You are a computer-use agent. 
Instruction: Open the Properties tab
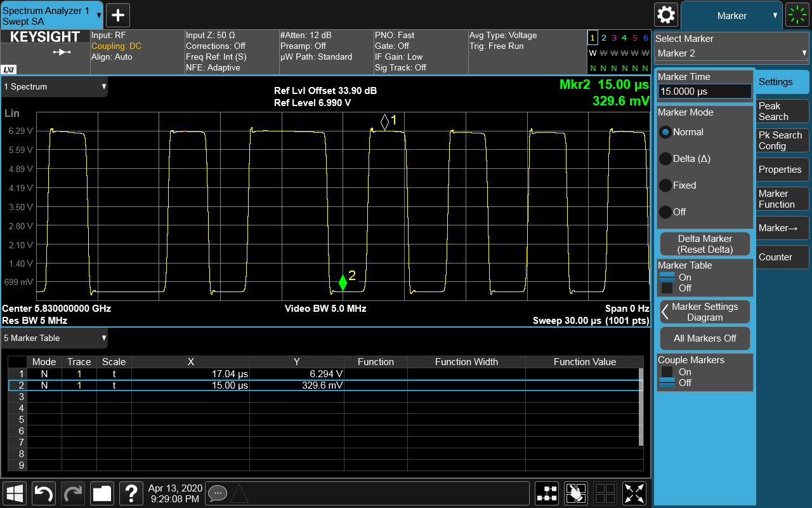(782, 170)
